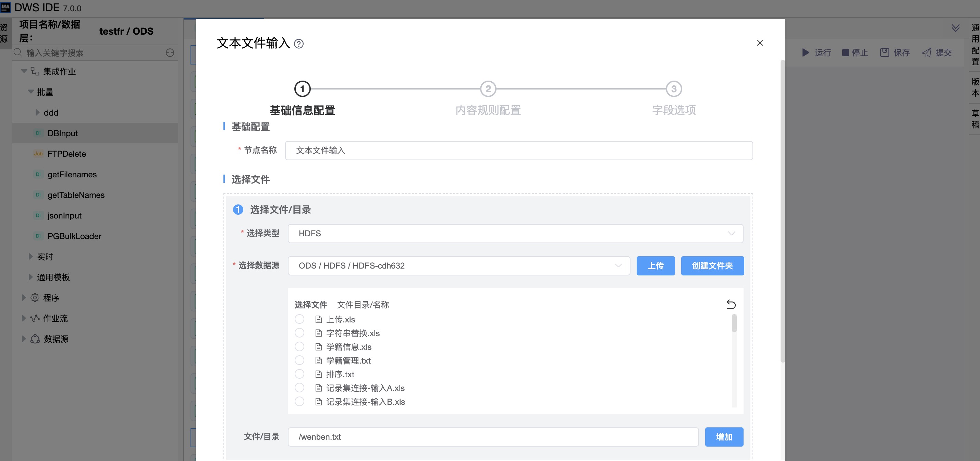Click the double-chevron collapse icon top right
This screenshot has height=461, width=980.
(x=955, y=28)
